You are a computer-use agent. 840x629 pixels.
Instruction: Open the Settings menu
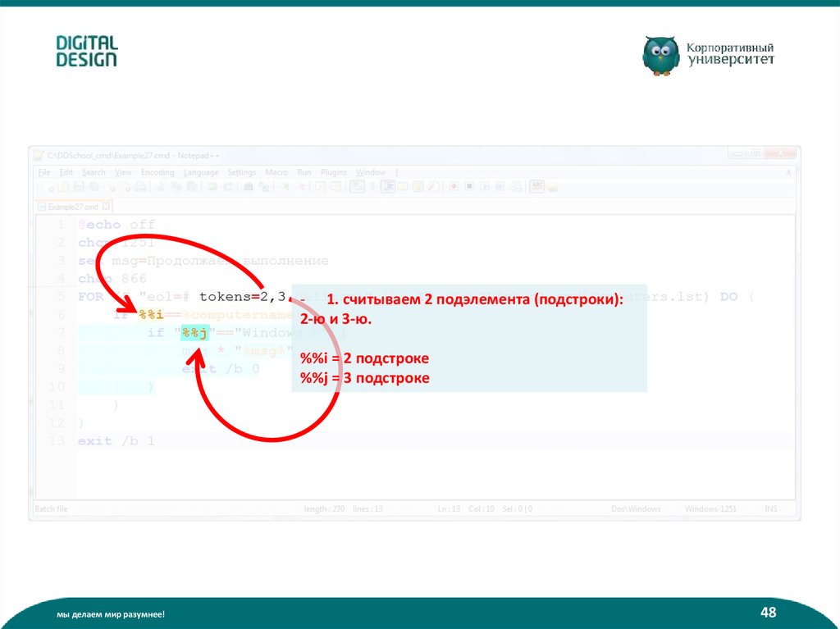[242, 172]
